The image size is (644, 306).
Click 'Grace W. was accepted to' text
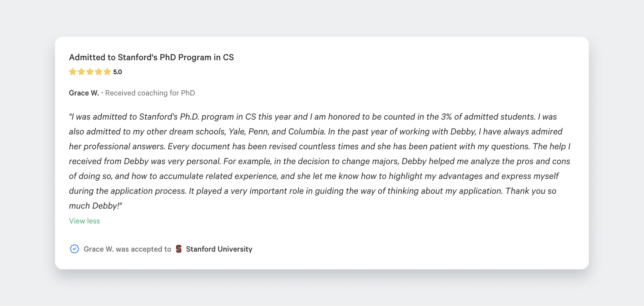[x=127, y=249]
